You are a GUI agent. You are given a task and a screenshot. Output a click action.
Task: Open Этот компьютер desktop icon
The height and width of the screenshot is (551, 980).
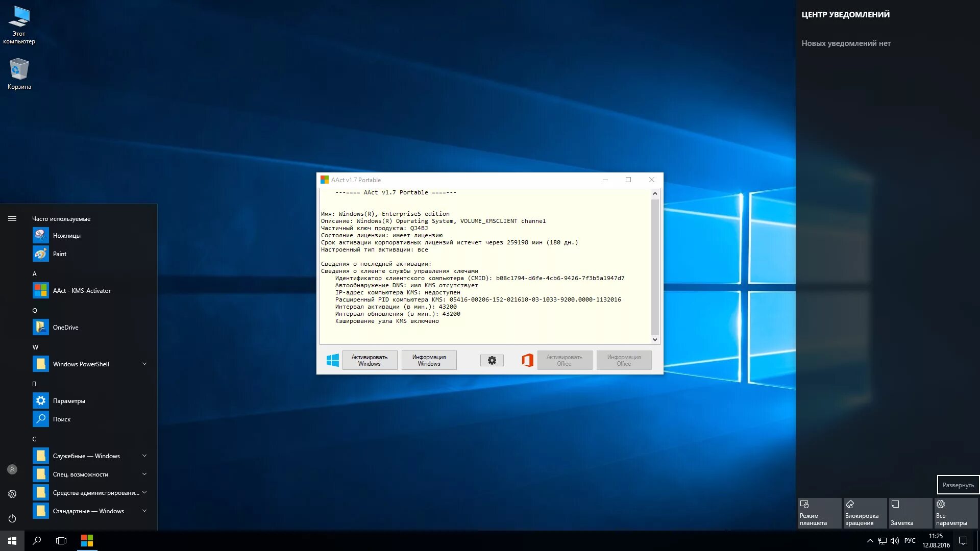19,24
